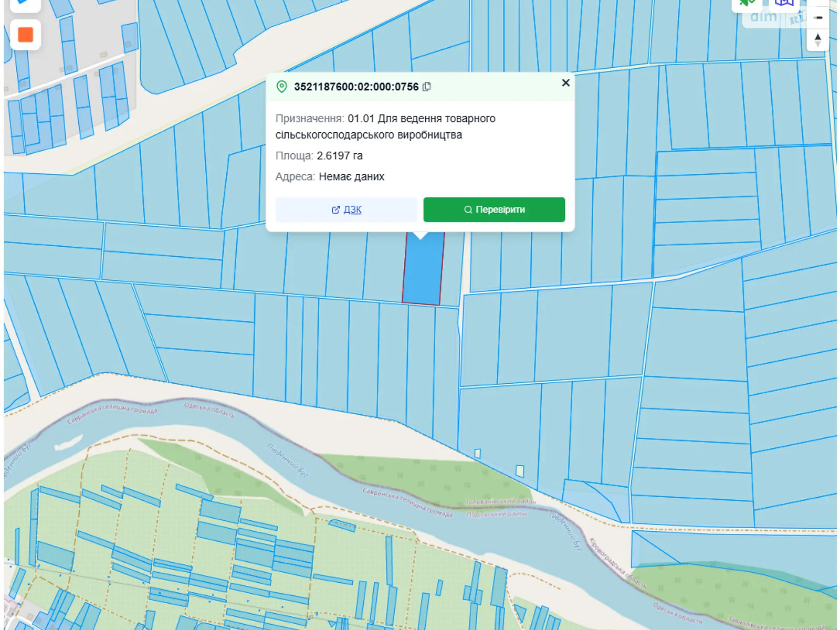Click the address value Немає даних
This screenshot has height=630, width=840.
pos(351,177)
